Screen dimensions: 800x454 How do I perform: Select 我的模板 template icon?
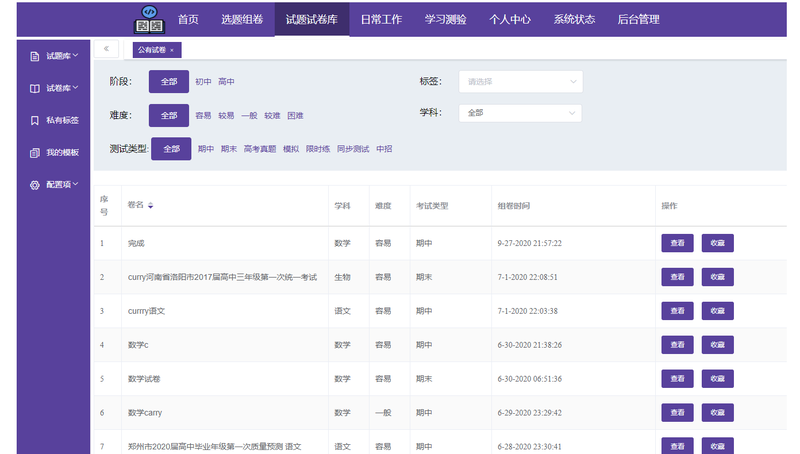(34, 153)
